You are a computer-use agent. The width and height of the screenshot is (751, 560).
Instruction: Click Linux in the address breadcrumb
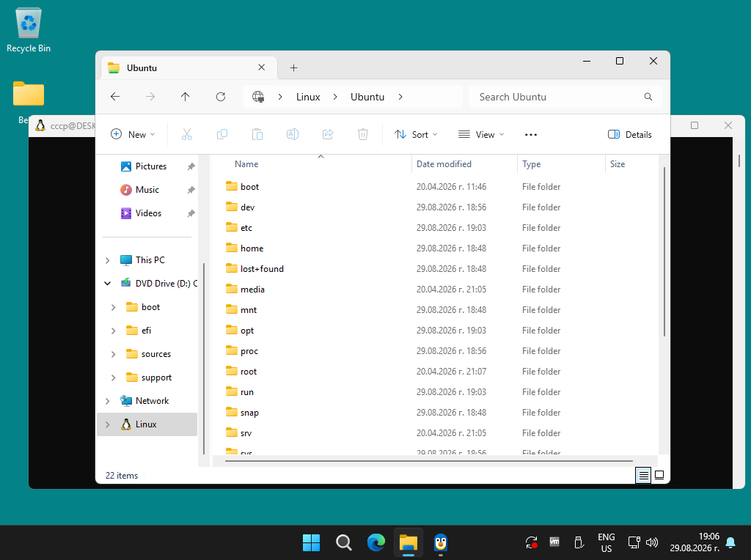point(308,97)
